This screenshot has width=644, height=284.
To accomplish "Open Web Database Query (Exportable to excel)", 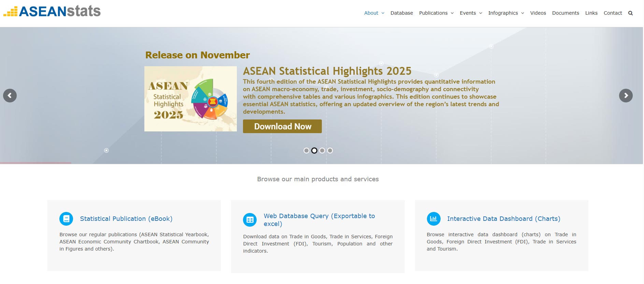I will (319, 220).
